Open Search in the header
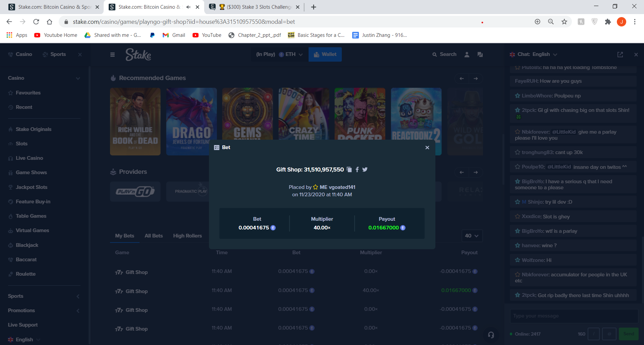Viewport: 644px width, 345px height. coord(444,54)
